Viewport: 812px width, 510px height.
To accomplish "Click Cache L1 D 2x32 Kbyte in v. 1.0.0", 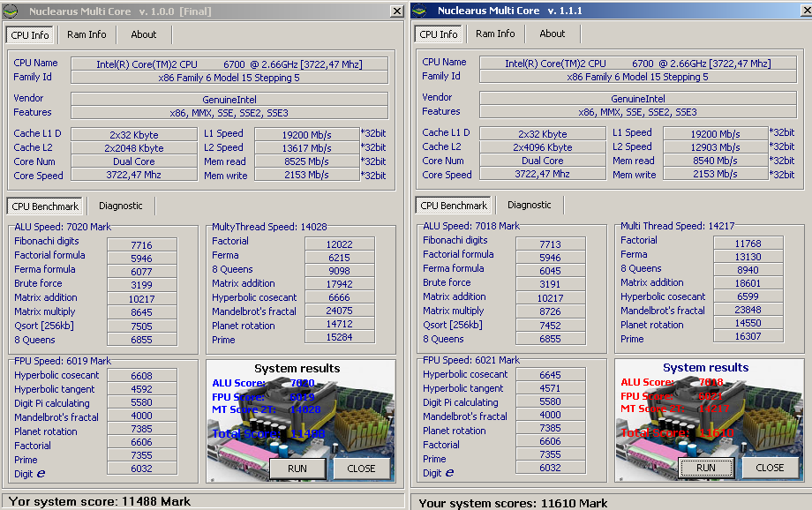I will coord(134,135).
